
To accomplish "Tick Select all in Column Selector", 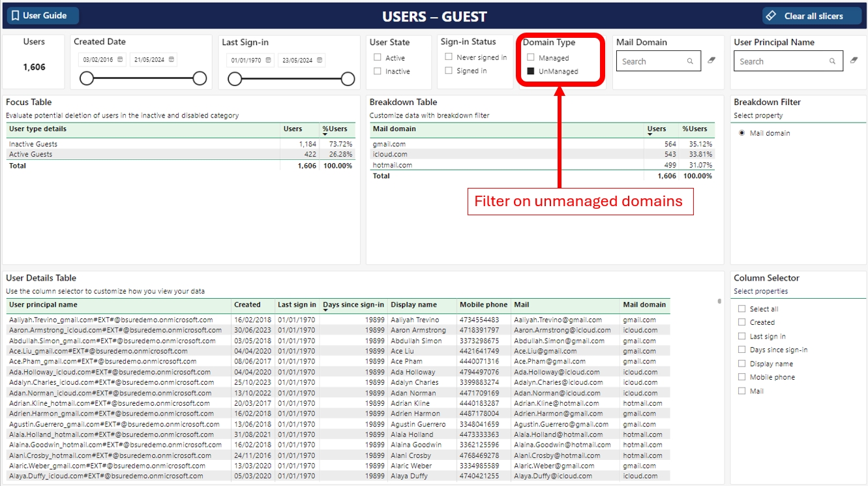I will 741,309.
